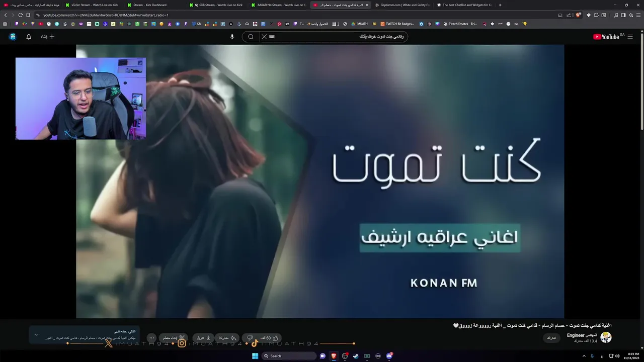
Task: Go back in browser history
Action: click(6, 15)
